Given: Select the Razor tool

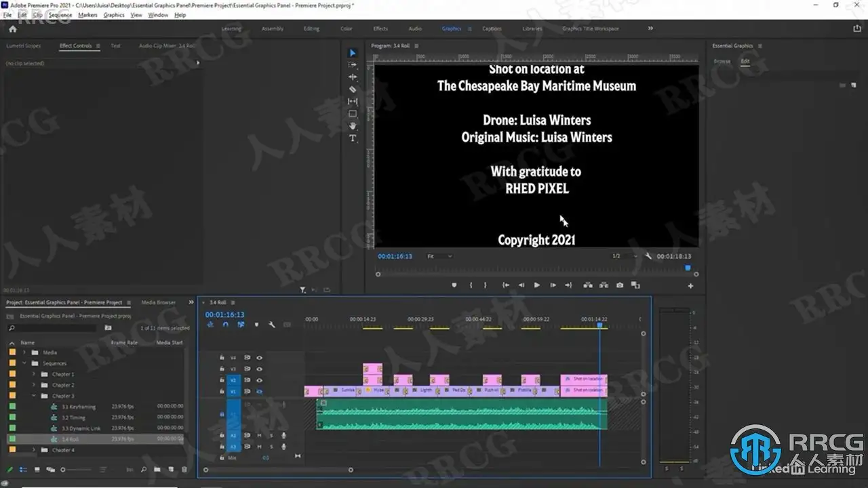Looking at the screenshot, I should 353,89.
